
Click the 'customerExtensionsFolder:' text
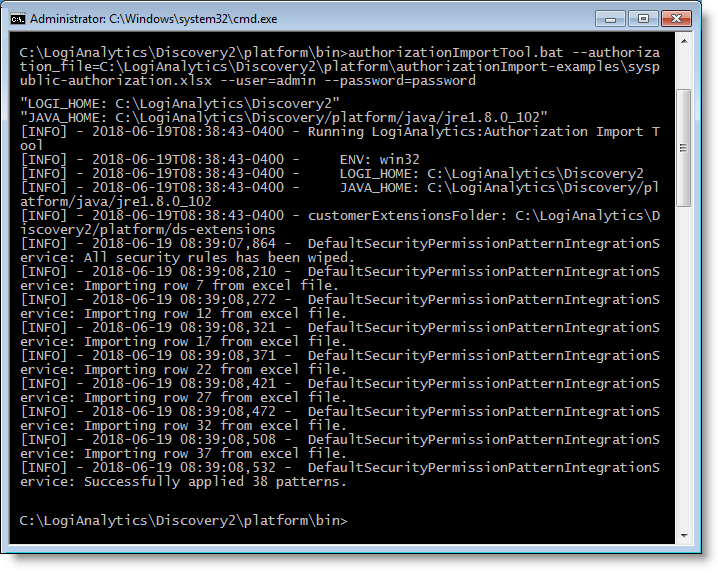407,215
